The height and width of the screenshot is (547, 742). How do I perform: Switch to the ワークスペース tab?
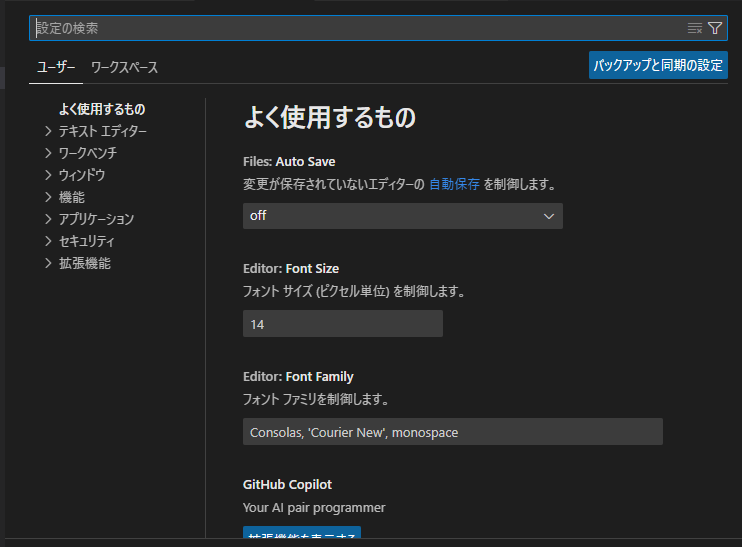click(124, 67)
